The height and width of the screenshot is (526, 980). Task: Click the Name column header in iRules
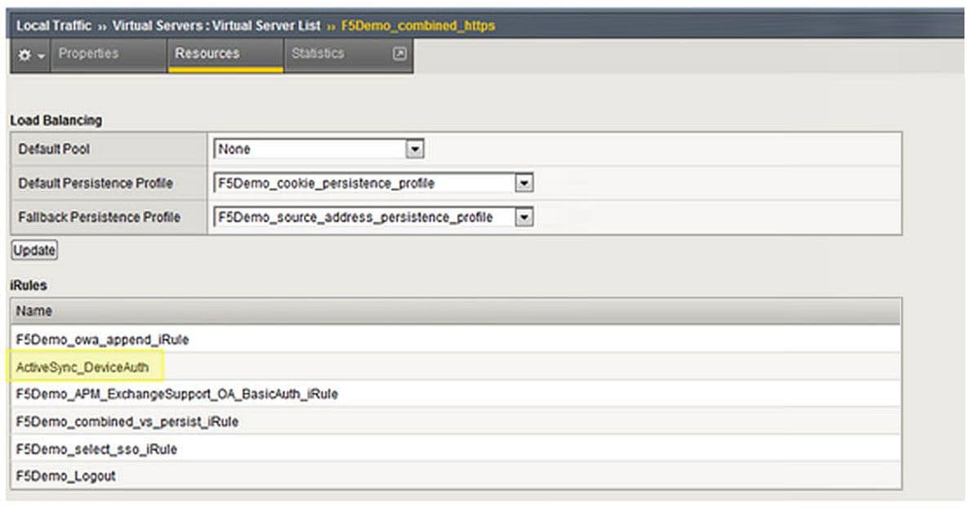[33, 311]
